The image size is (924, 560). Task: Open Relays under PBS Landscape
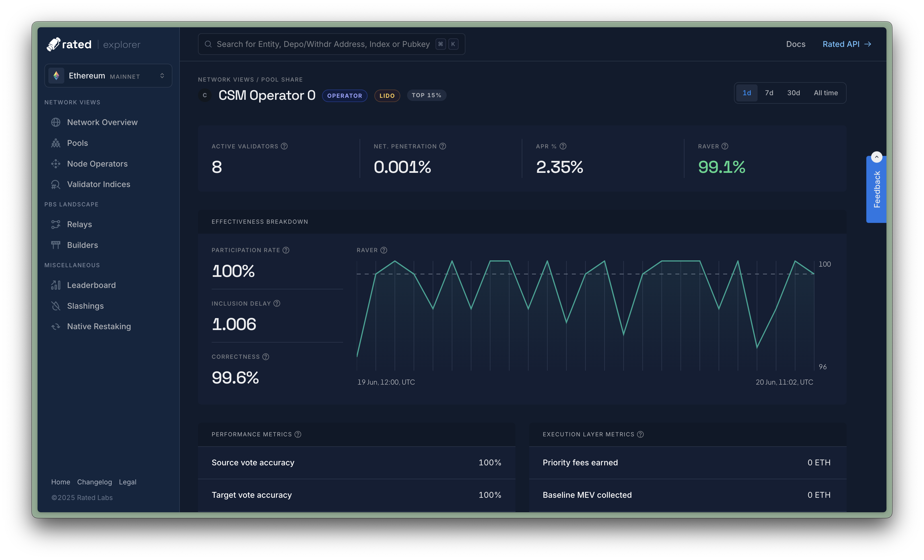coord(79,224)
